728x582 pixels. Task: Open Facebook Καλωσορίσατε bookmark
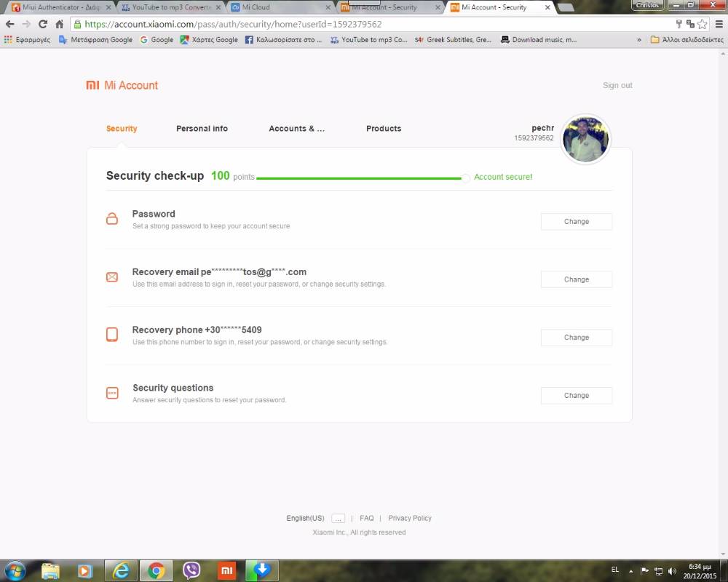coord(284,40)
